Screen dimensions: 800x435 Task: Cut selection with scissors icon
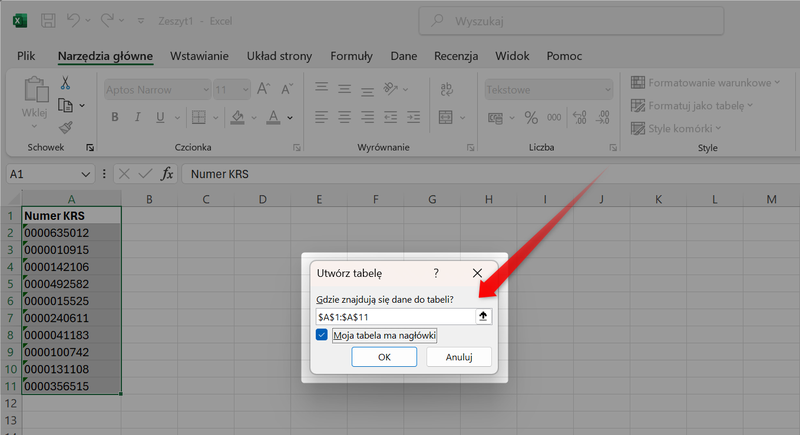coord(65,83)
